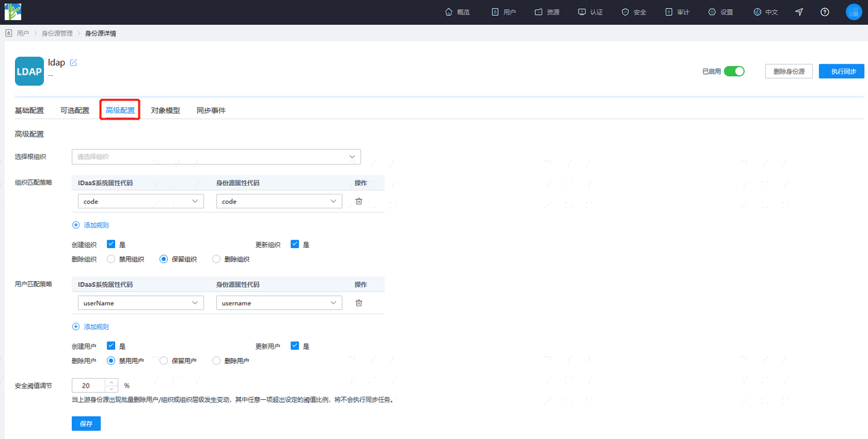Click the 执行同步 button

(x=841, y=71)
